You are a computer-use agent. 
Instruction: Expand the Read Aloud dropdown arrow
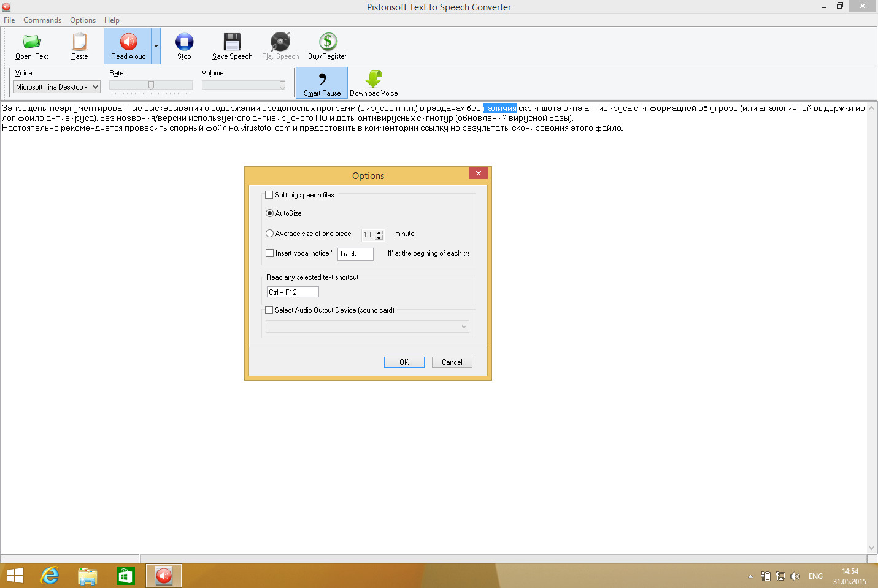point(156,46)
